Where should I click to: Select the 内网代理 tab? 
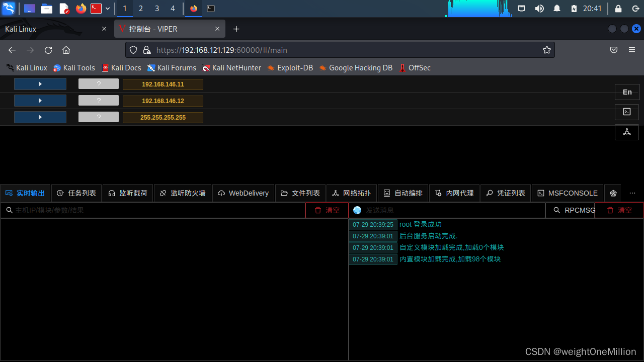(454, 193)
